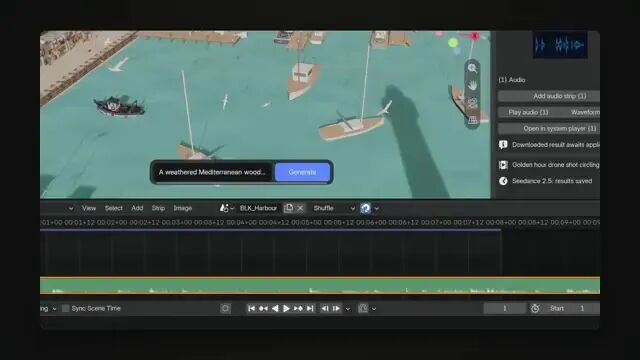The height and width of the screenshot is (360, 640).
Task: Click the speech-bubble info icon beside Downloaded result
Action: [x=503, y=144]
